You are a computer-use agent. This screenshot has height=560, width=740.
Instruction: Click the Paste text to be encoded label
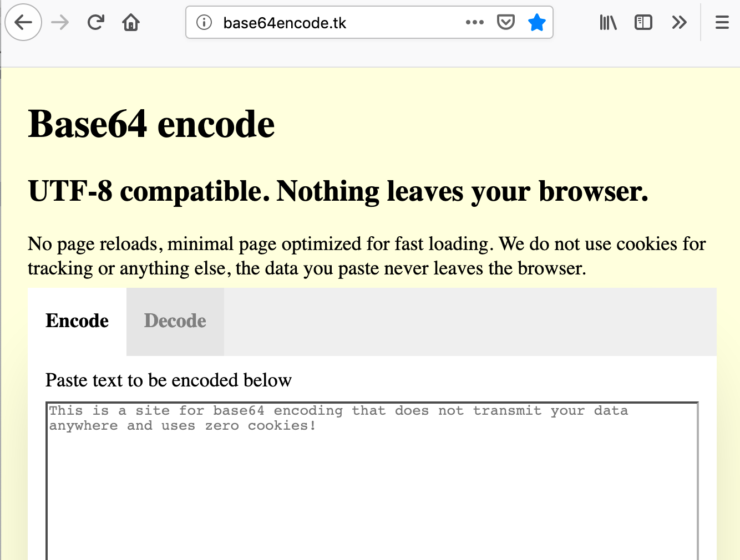click(168, 380)
